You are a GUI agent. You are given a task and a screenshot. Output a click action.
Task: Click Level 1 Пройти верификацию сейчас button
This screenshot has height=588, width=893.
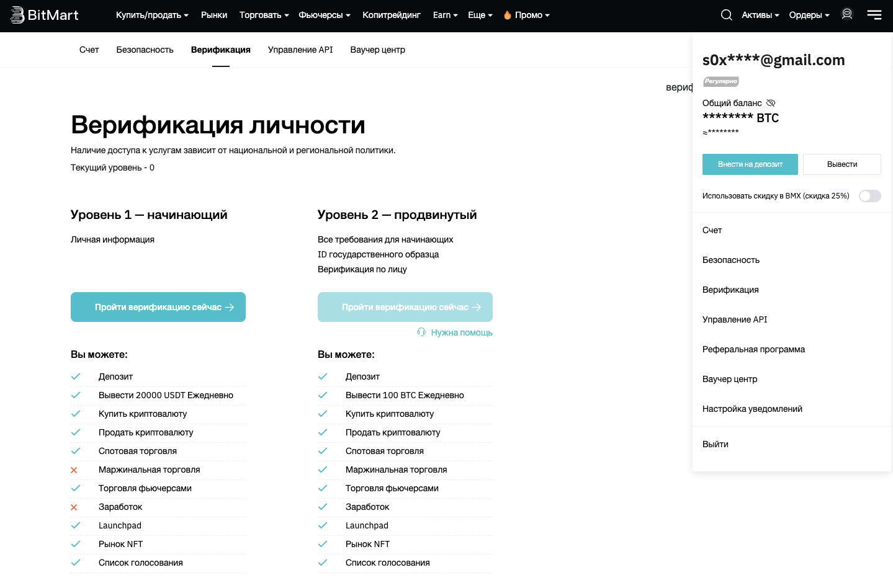[x=158, y=307]
